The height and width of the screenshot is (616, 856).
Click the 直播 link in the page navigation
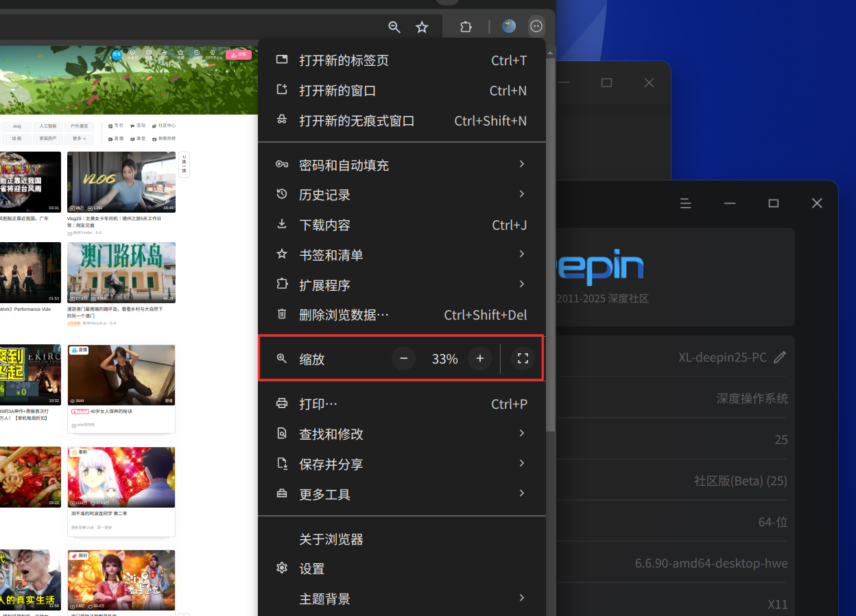point(116,139)
